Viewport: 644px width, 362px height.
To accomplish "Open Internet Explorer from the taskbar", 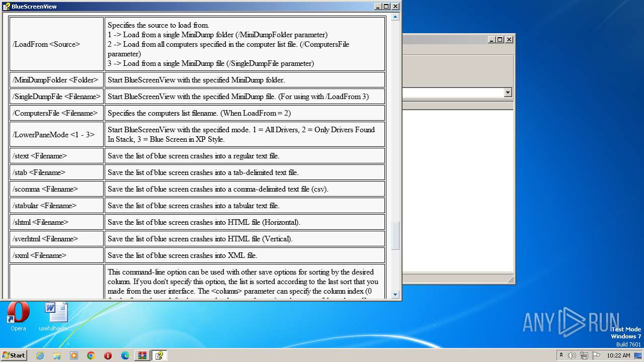I will click(40, 355).
